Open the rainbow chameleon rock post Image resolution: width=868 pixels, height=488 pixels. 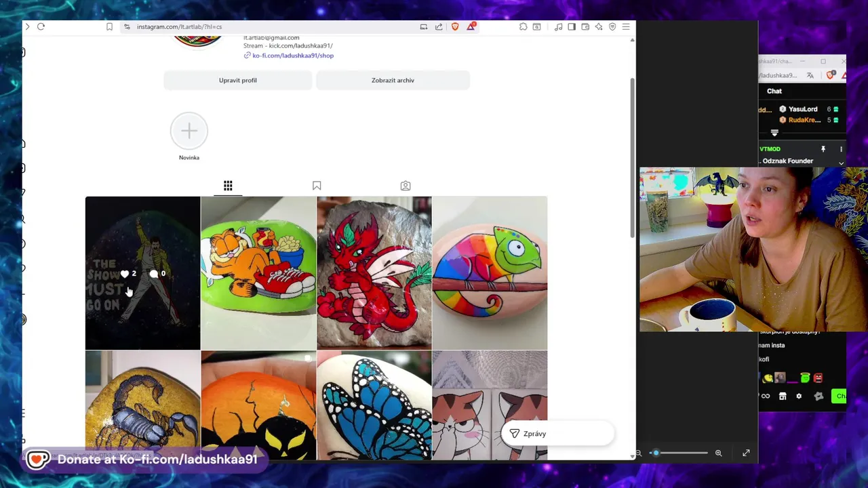point(490,272)
